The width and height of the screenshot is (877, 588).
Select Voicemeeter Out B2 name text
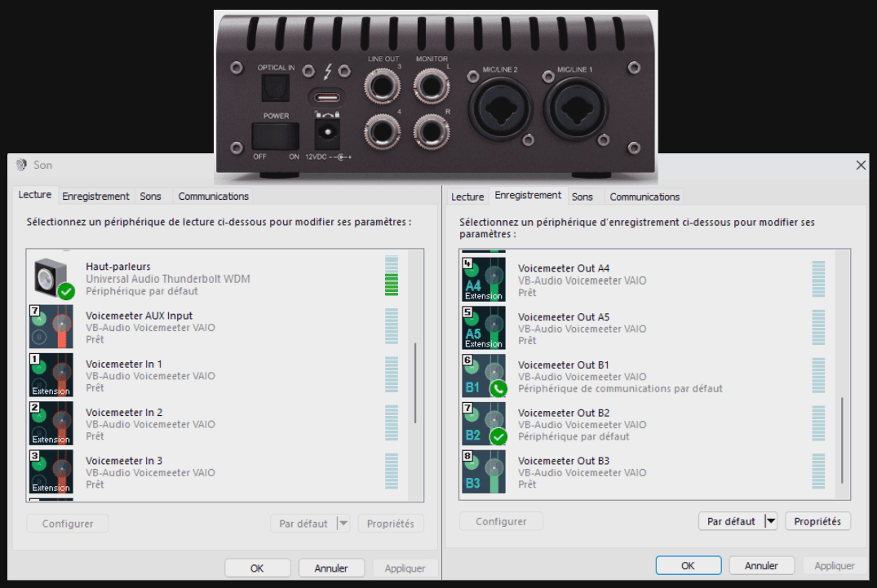point(563,413)
